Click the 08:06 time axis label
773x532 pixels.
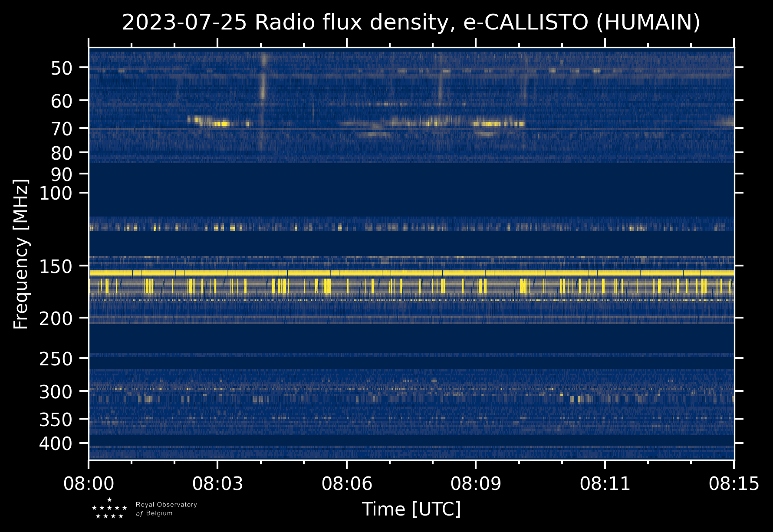347,483
